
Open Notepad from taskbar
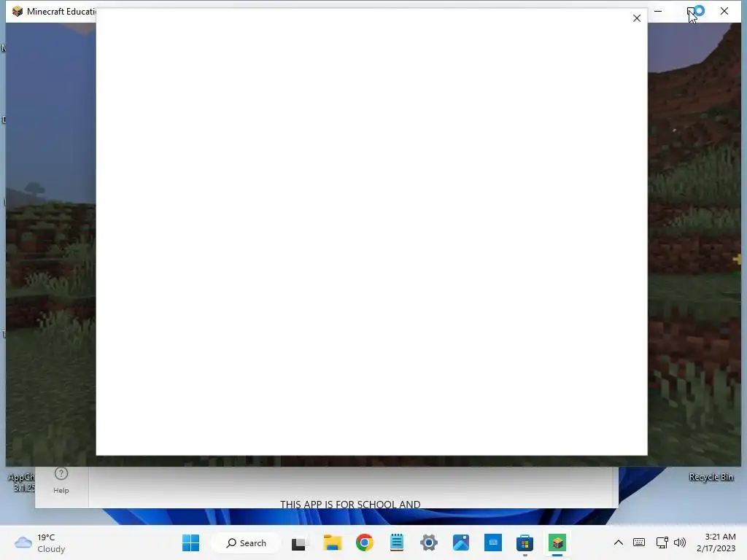click(396, 542)
